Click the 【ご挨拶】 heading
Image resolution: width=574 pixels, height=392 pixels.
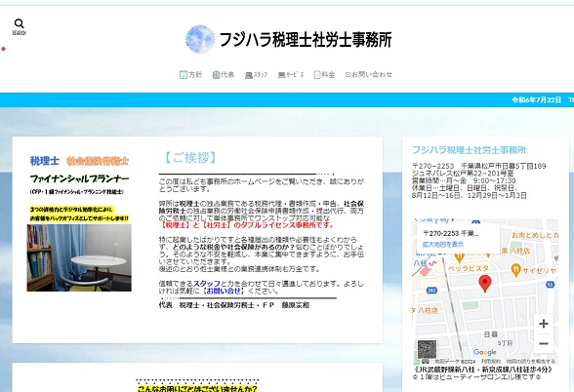(x=190, y=158)
